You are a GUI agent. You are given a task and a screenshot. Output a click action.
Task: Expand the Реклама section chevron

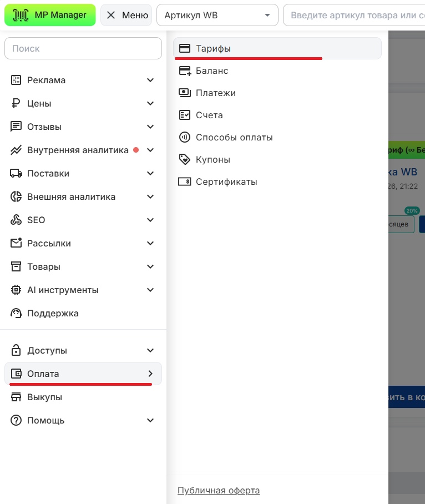150,80
